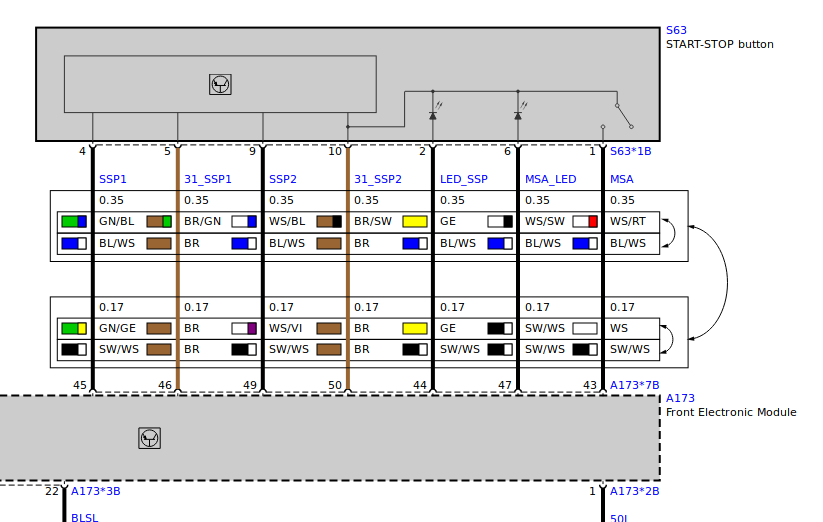Select the white-red WS/RT color swatch
The width and height of the screenshot is (823, 522).
coord(585,222)
